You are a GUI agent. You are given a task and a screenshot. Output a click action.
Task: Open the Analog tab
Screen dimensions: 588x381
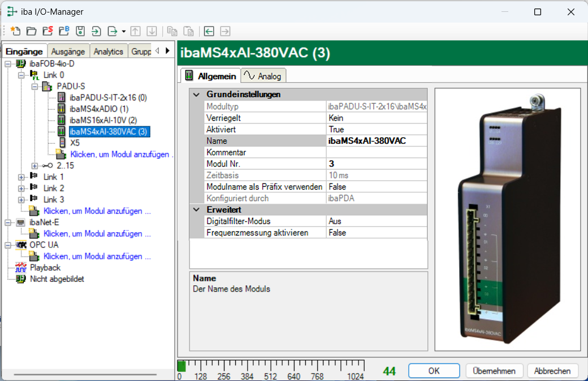click(263, 76)
